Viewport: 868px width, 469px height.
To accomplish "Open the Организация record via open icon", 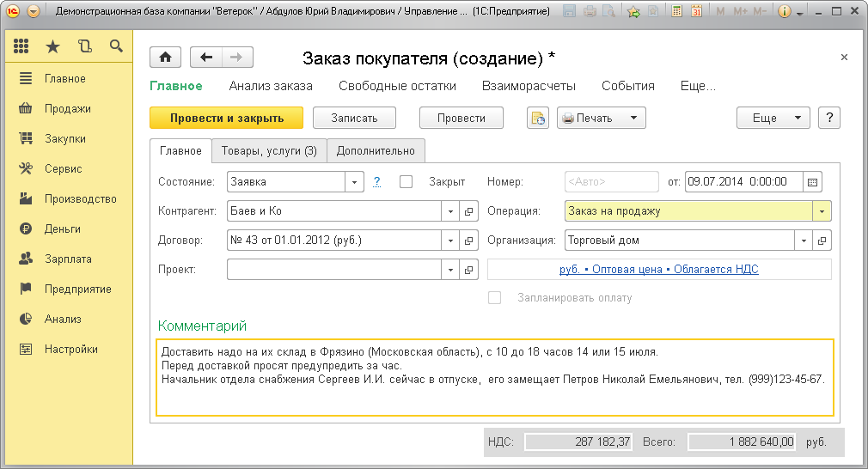I will [822, 240].
